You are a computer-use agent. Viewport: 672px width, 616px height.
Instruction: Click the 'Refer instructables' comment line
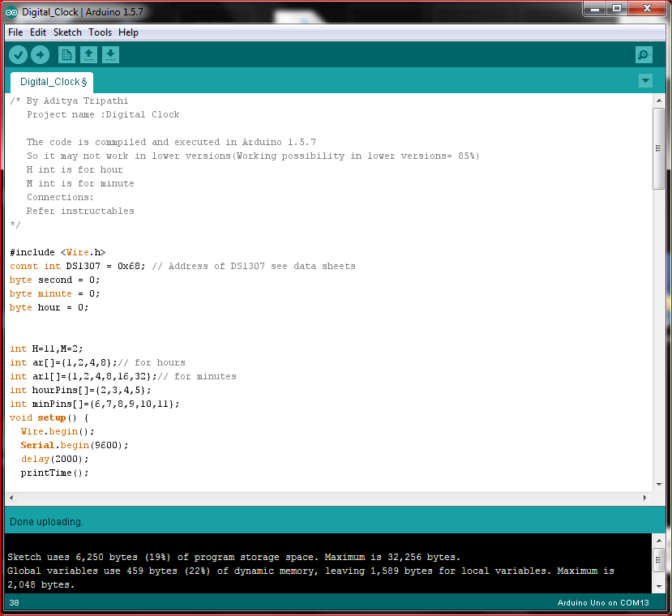(x=80, y=211)
